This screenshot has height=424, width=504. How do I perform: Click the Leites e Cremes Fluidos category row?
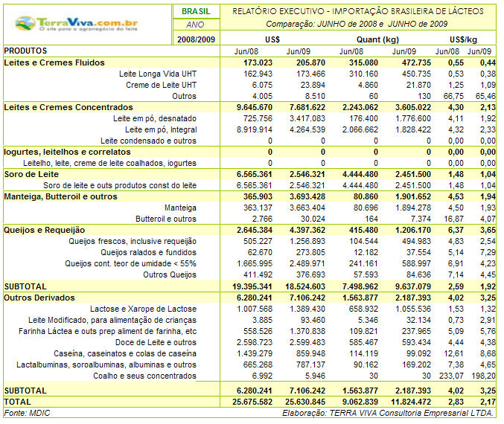[x=249, y=62]
